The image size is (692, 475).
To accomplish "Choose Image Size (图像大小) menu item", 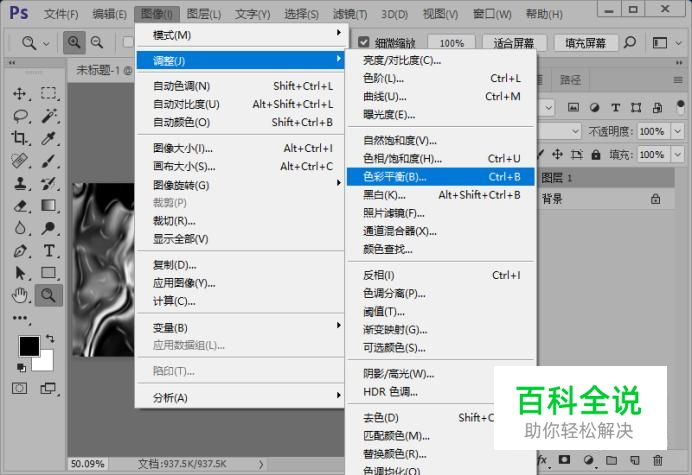I will pyautogui.click(x=240, y=148).
